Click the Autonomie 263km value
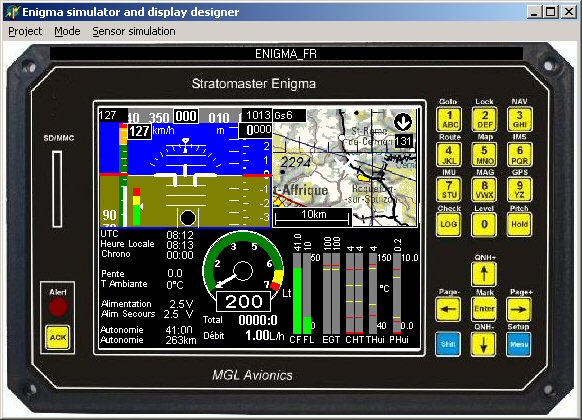 [180, 340]
